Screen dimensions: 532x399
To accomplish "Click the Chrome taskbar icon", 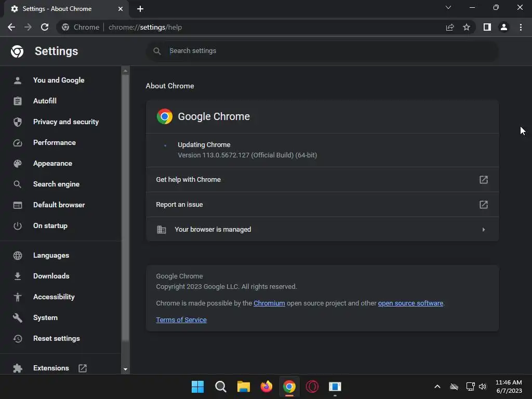I will coord(289,387).
